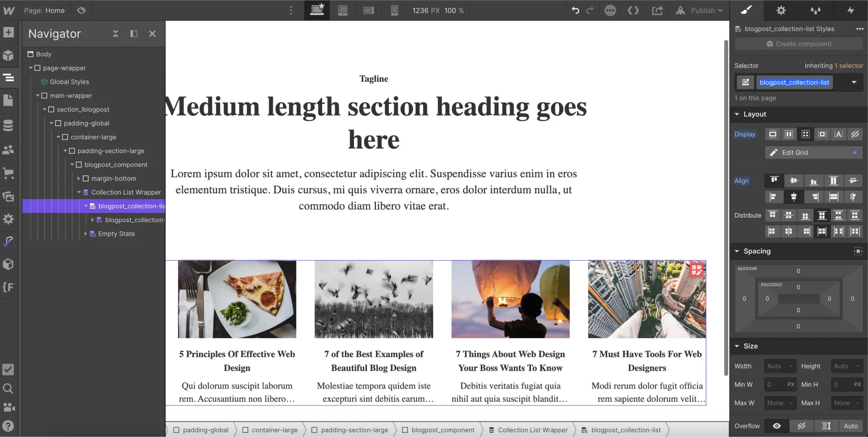Select Global Styles in Navigator
This screenshot has height=437, width=868.
[x=69, y=82]
